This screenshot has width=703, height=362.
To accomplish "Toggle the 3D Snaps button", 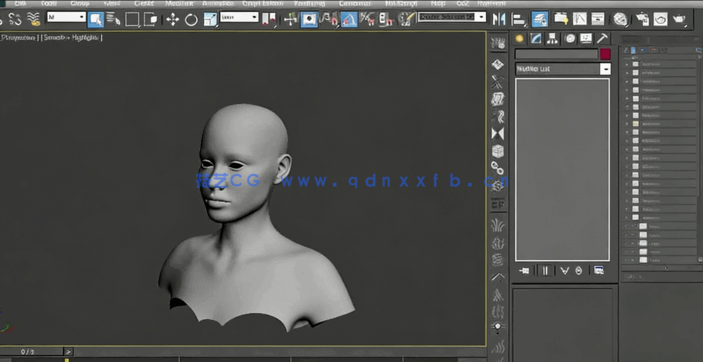I will [330, 19].
